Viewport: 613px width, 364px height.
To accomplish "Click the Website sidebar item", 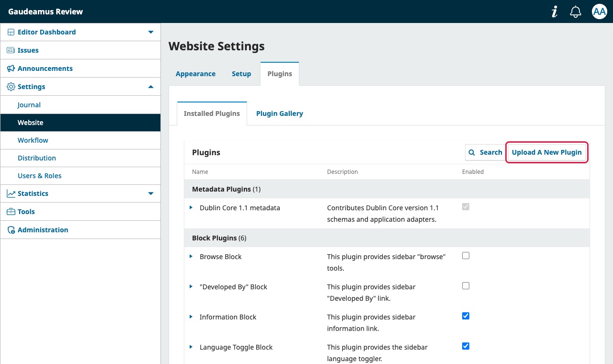I will coord(80,123).
